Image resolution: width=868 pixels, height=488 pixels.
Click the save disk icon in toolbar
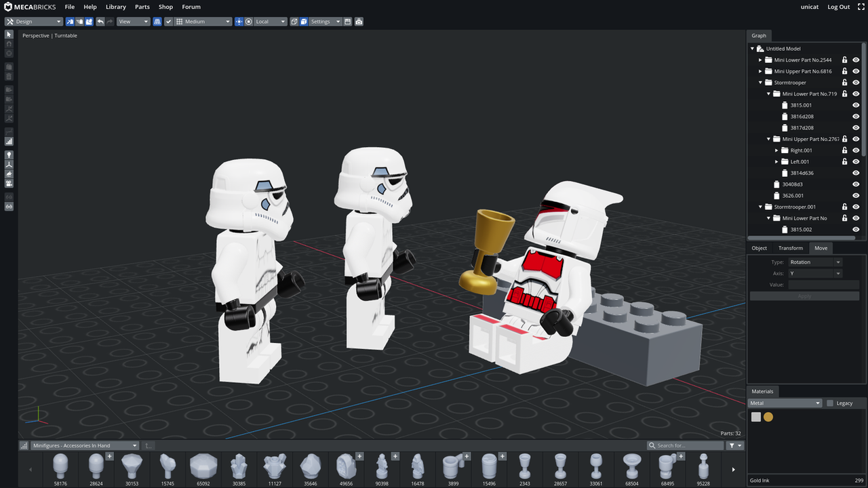pos(347,22)
